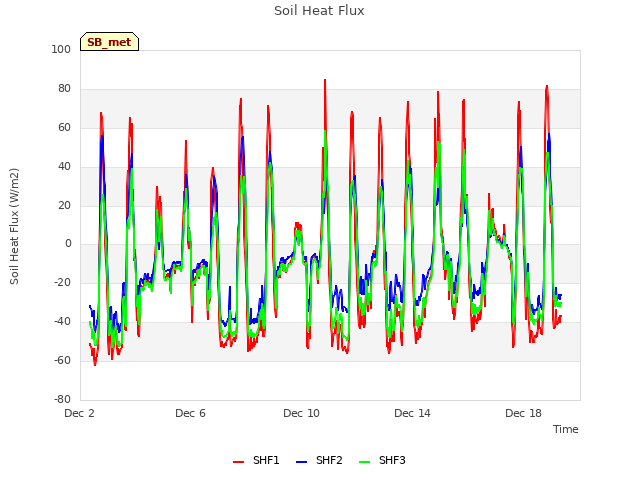The height and width of the screenshot is (480, 640).
Task: Click the Soil Heat Flux (W/m2) axis title
Action: tap(14, 226)
